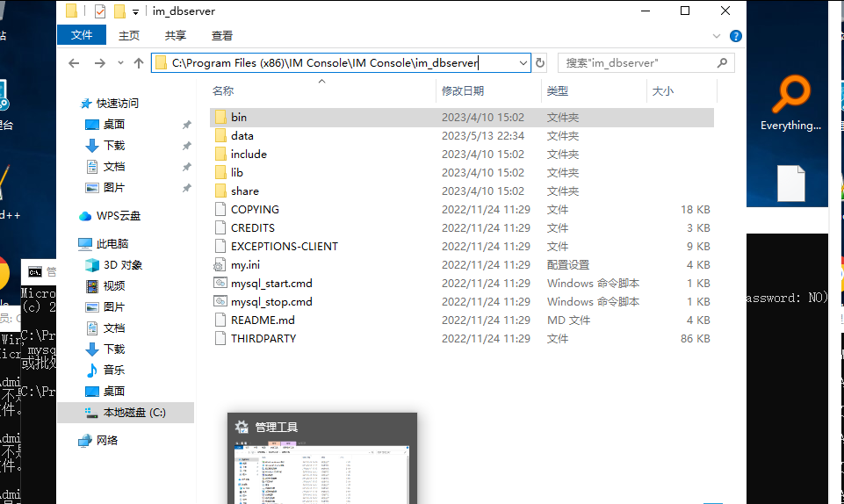Select the bin folder icon
Viewport: 844px width, 504px height.
coord(220,118)
